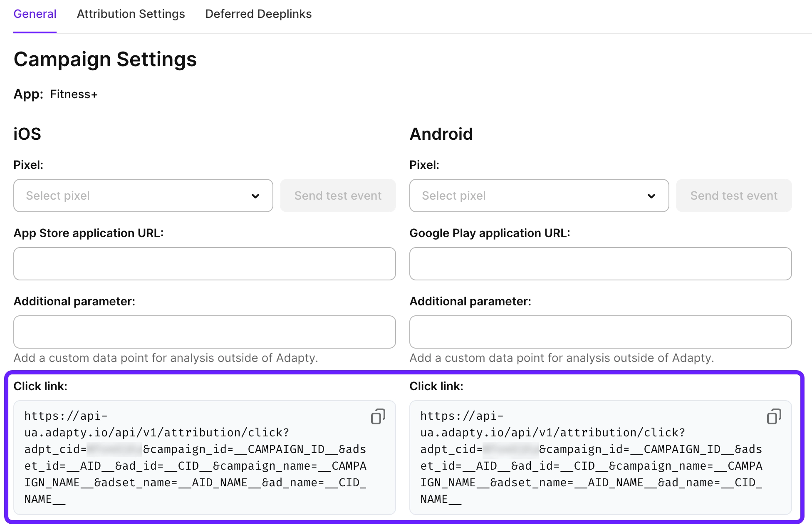Click the iOS pixel dropdown chevron arrow
The height and width of the screenshot is (525, 812).
coord(255,196)
